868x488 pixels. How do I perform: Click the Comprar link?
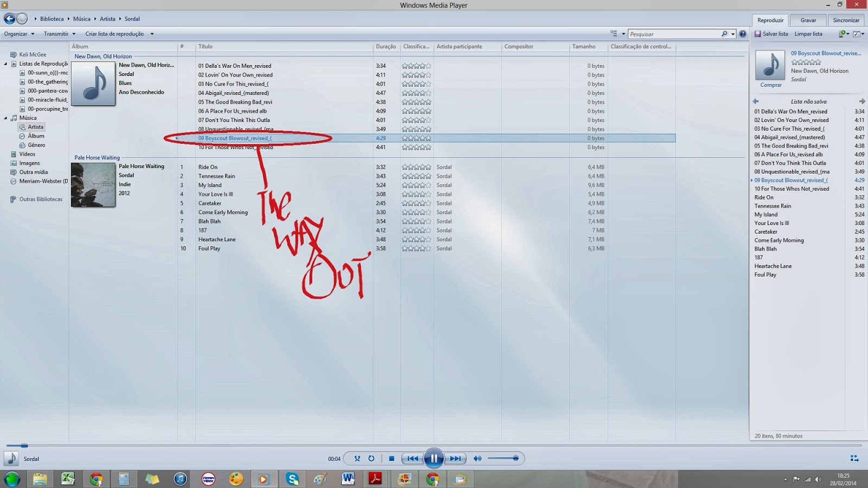tap(771, 85)
